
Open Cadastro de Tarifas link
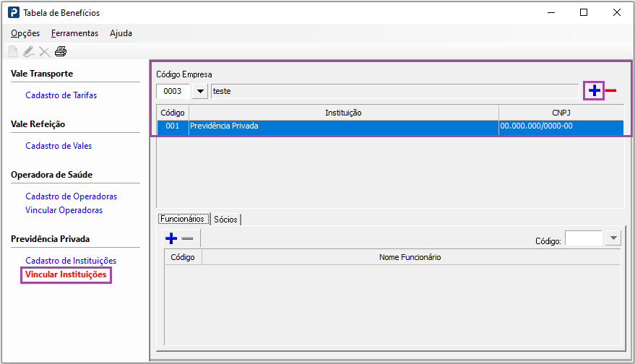pyautogui.click(x=61, y=95)
